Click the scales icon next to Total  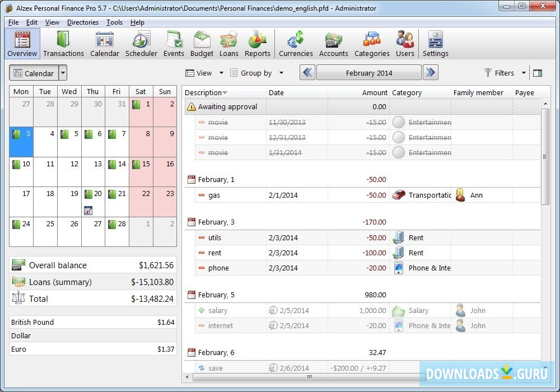point(18,297)
